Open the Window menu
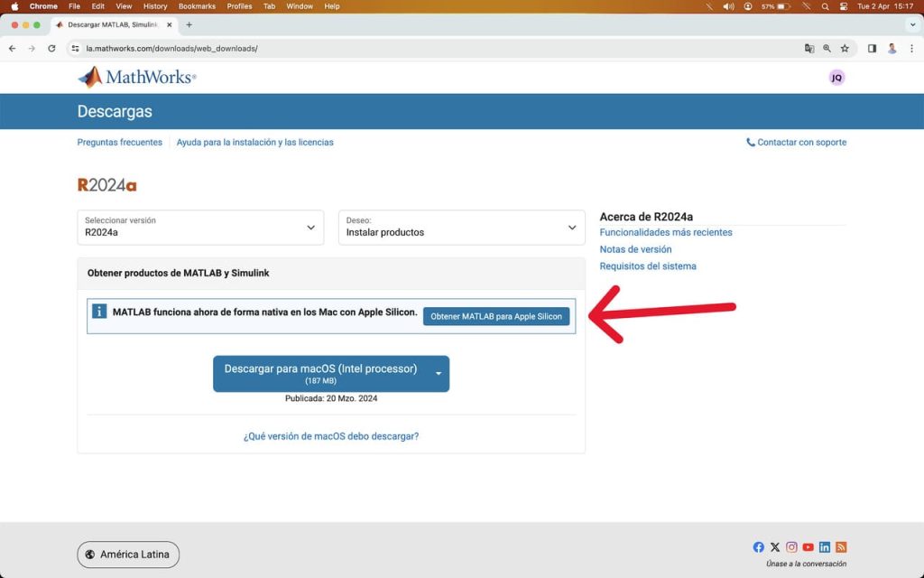924x578 pixels. [300, 6]
